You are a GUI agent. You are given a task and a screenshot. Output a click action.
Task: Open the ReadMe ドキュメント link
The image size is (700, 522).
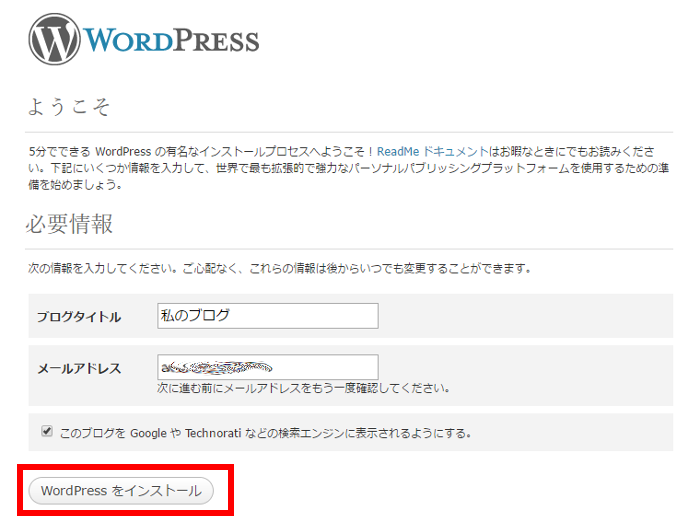(433, 152)
